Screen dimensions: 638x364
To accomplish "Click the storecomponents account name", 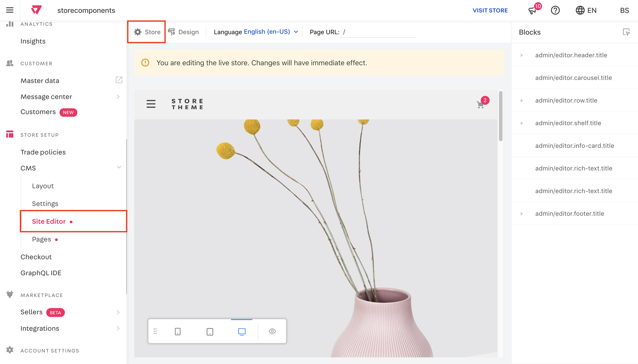I will (86, 10).
